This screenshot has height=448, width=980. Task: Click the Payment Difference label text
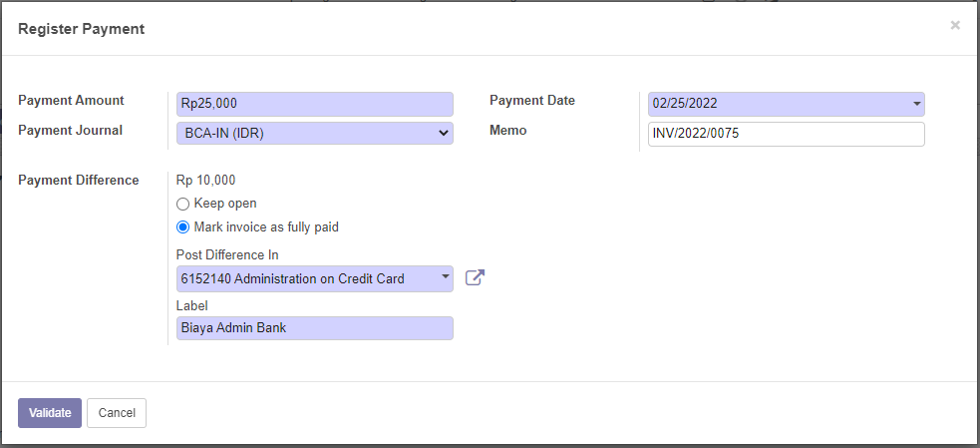click(x=78, y=181)
